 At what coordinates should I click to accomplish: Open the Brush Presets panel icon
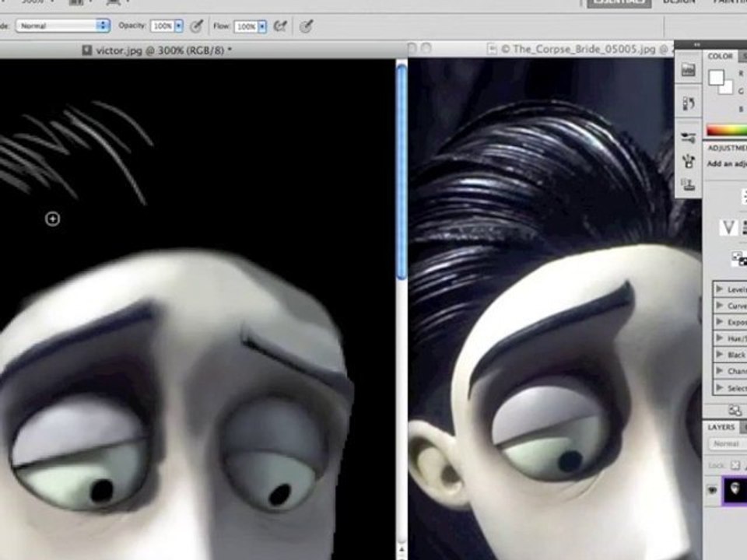tap(688, 162)
